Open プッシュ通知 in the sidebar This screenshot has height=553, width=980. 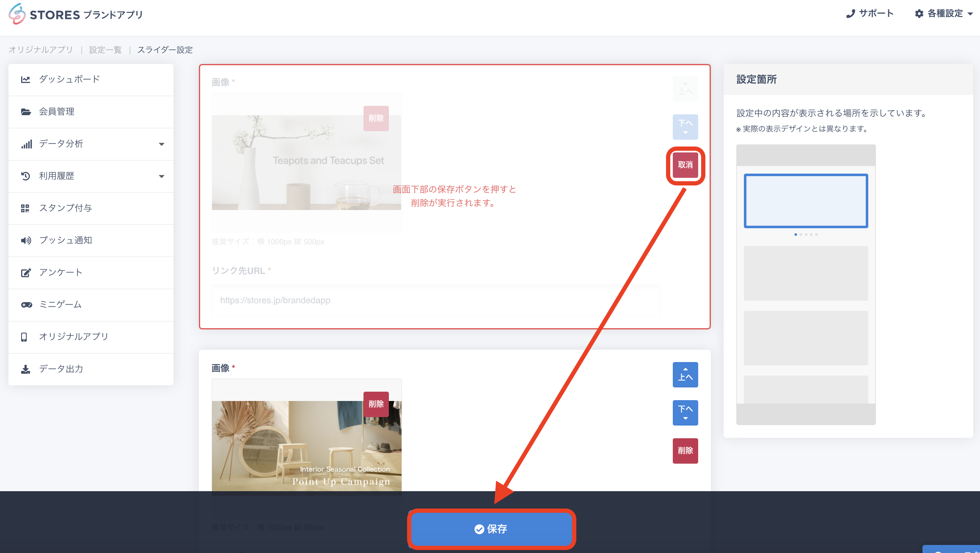click(91, 241)
